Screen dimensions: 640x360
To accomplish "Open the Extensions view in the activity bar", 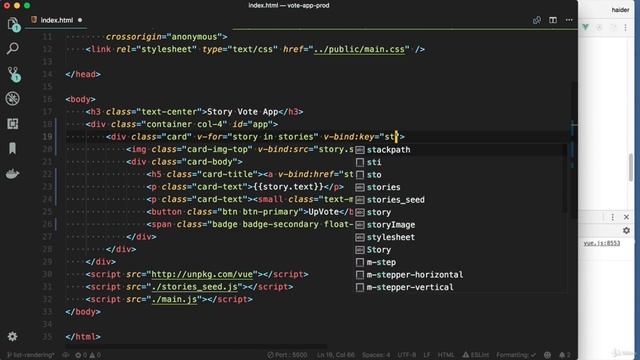I will (x=13, y=124).
